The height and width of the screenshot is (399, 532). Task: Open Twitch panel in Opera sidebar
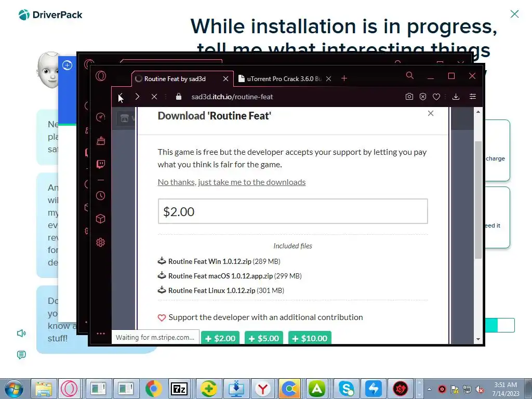(x=101, y=164)
